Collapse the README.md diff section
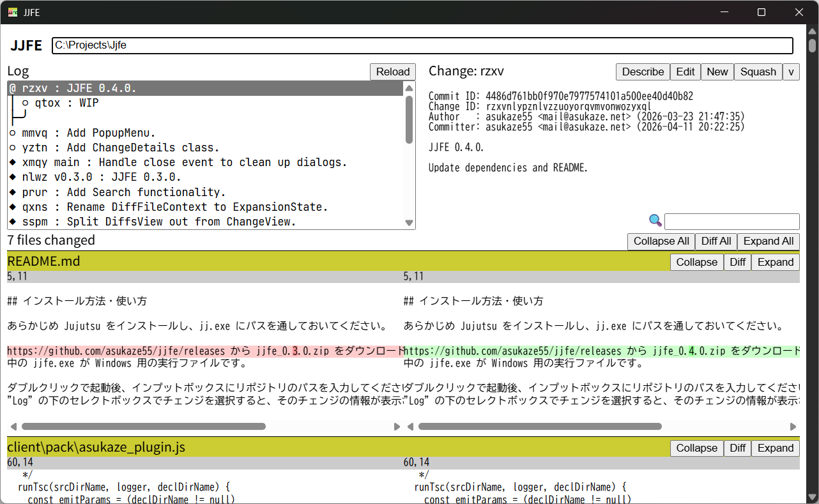Screen dimensions: 819x504 (x=696, y=262)
